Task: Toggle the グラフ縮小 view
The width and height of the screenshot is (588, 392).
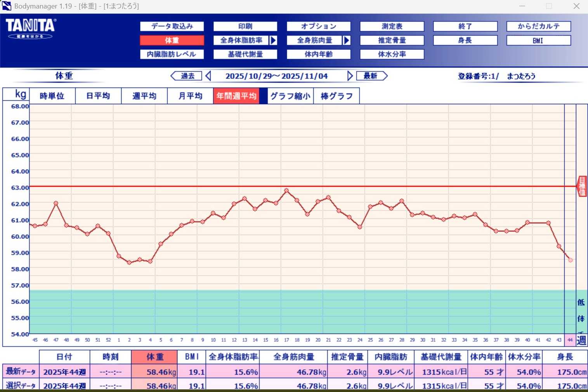Action: (290, 96)
